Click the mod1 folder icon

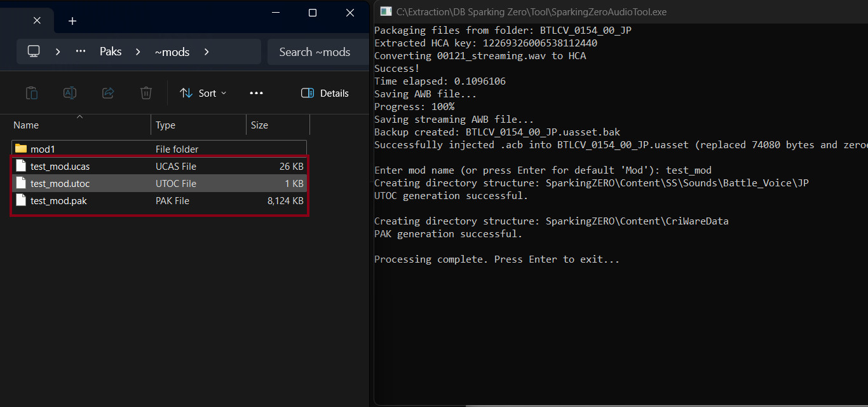pos(21,149)
